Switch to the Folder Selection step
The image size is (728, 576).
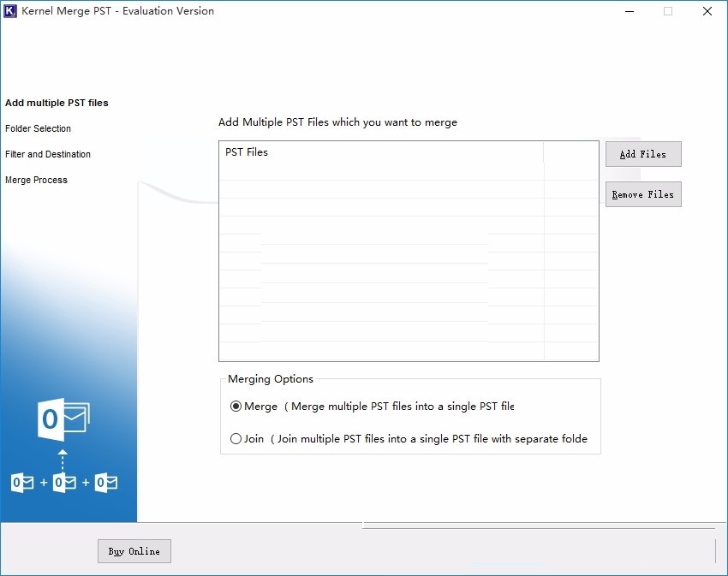point(38,128)
